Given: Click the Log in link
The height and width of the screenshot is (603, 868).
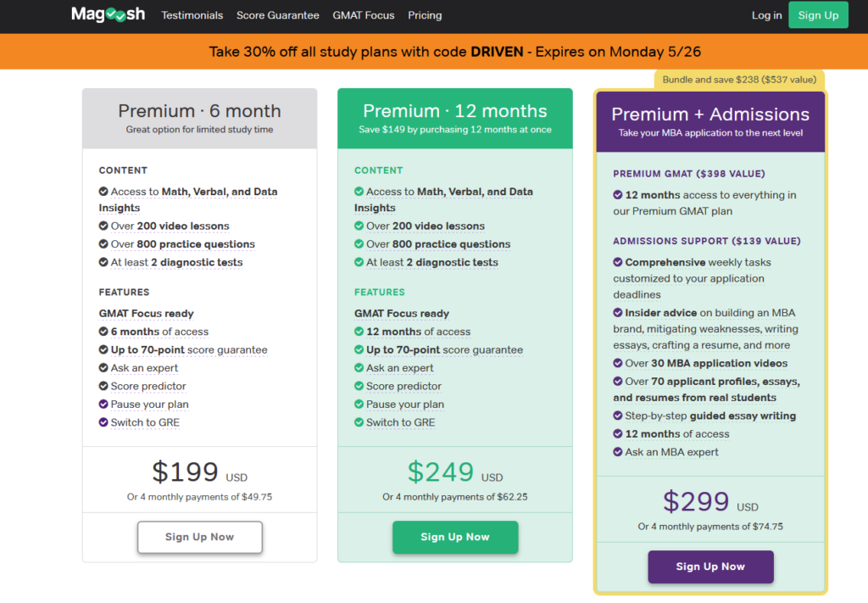Looking at the screenshot, I should [x=766, y=15].
